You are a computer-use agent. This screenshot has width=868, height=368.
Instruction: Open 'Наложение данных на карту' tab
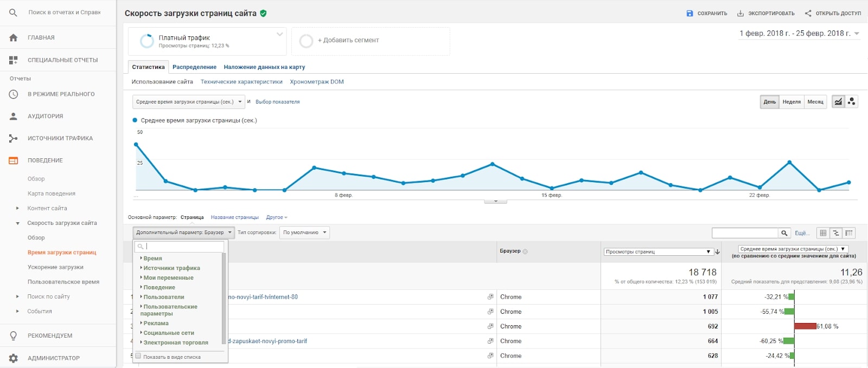click(264, 67)
